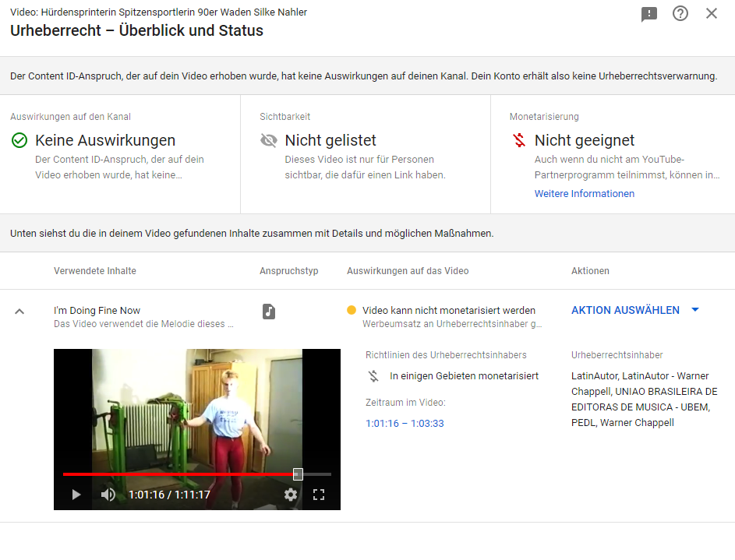Image resolution: width=735 pixels, height=560 pixels.
Task: Click the music note claim type icon
Action: (x=269, y=312)
